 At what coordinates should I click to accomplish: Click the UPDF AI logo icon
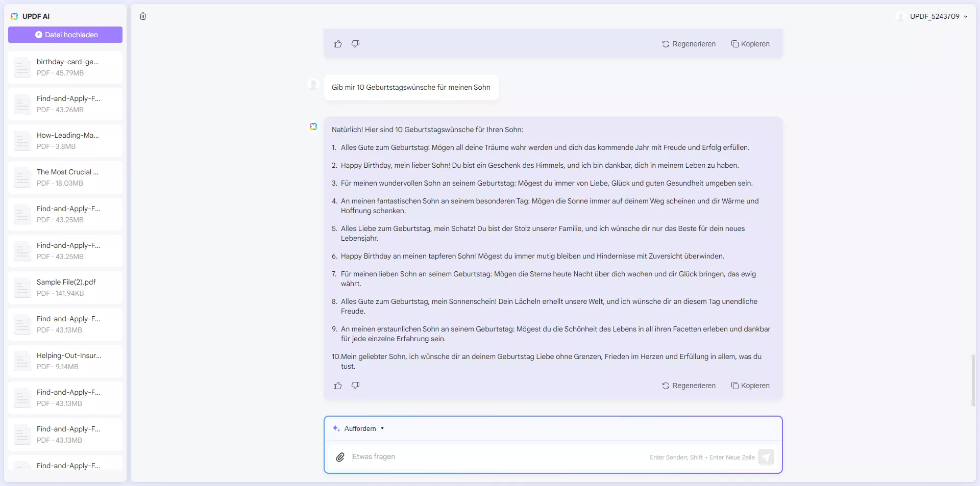14,16
